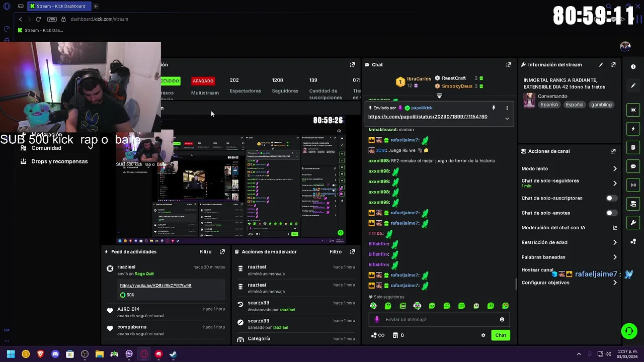
Task: Open the papolli X status link
Action: point(428,117)
